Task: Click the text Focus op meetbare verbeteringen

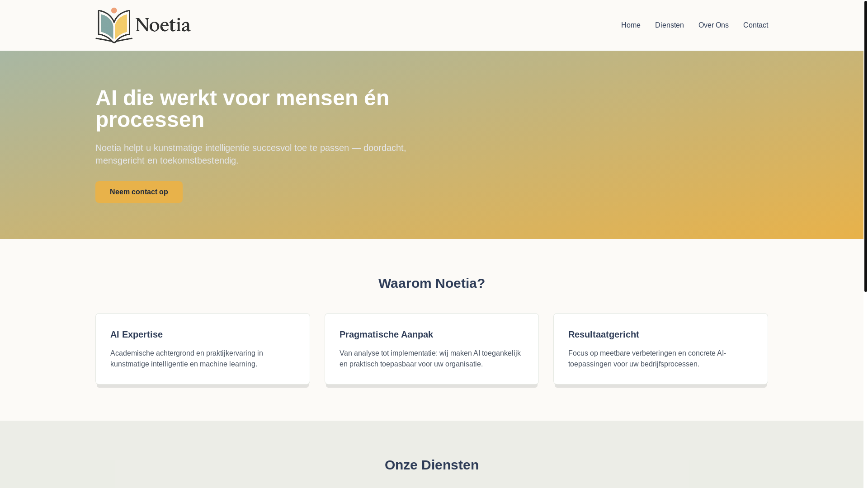Action: (647, 358)
